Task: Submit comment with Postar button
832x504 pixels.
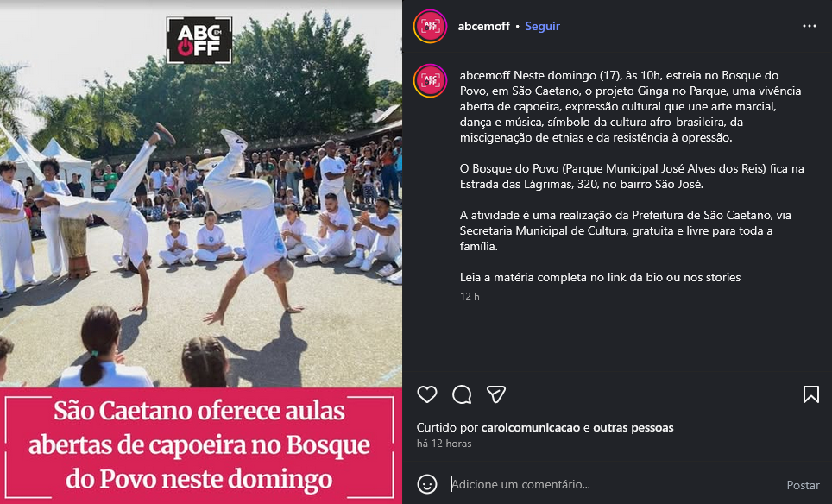Action: [803, 485]
